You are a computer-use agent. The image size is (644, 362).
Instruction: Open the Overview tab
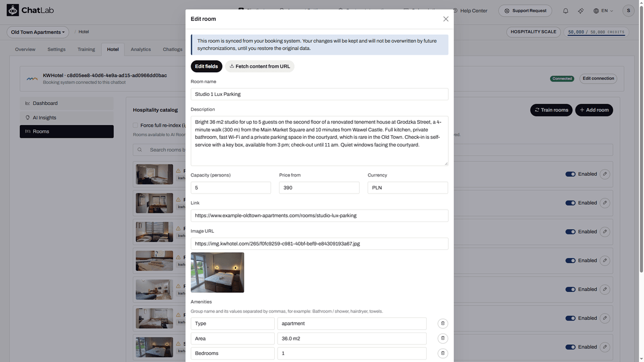point(25,49)
